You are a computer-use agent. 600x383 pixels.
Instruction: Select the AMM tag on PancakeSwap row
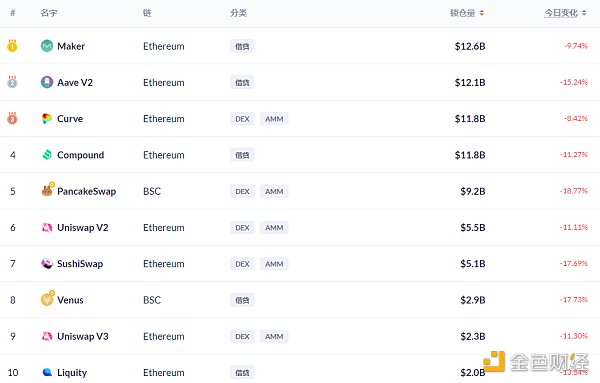pyautogui.click(x=274, y=191)
